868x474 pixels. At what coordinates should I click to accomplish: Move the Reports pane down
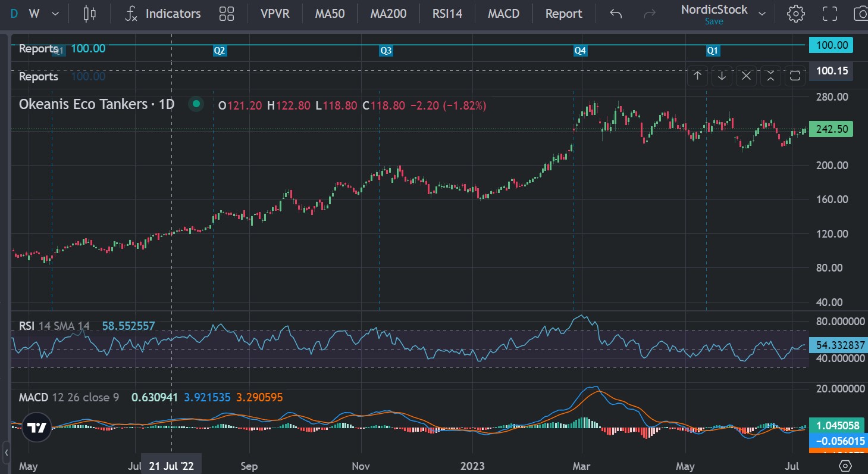pyautogui.click(x=722, y=76)
